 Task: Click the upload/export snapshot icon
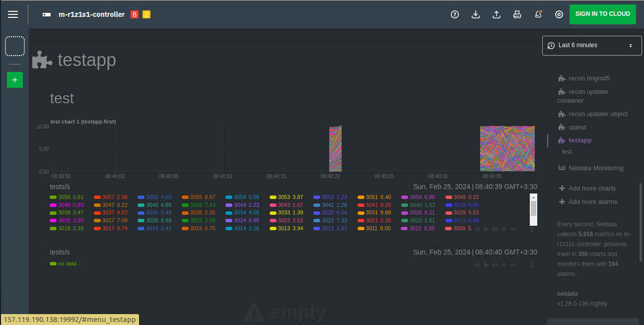[496, 14]
